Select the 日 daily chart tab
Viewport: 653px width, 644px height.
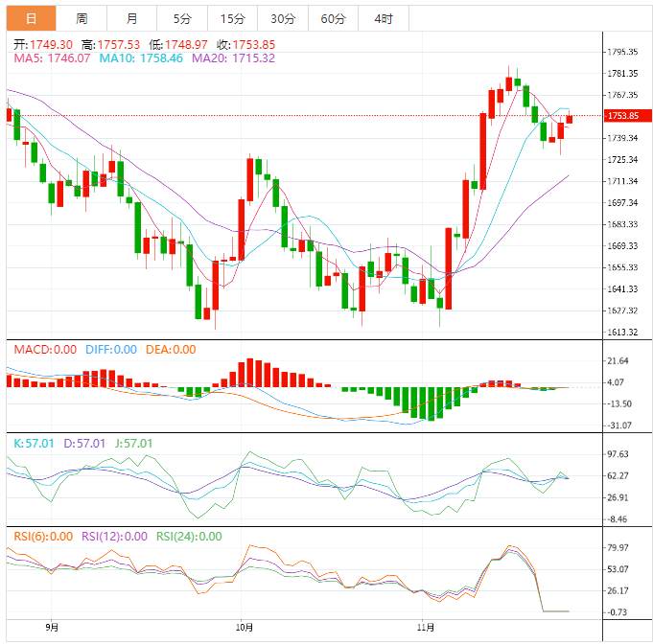(32, 18)
